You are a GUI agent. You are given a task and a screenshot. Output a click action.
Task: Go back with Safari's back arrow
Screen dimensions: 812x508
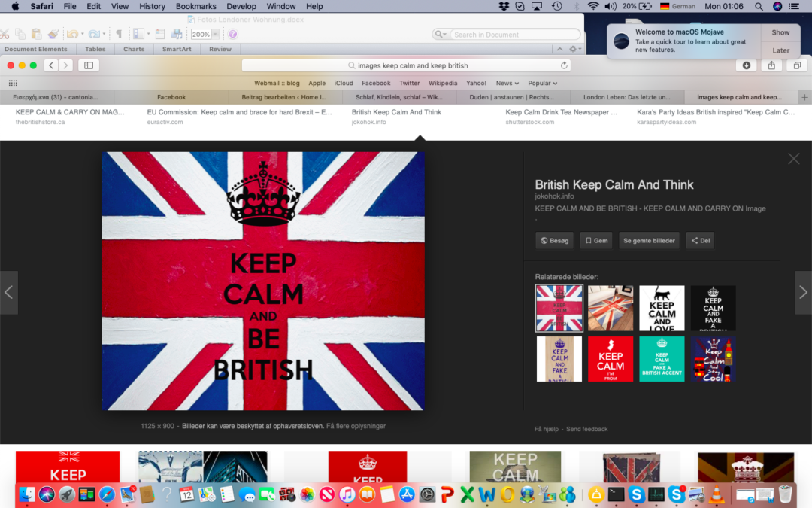pos(51,65)
